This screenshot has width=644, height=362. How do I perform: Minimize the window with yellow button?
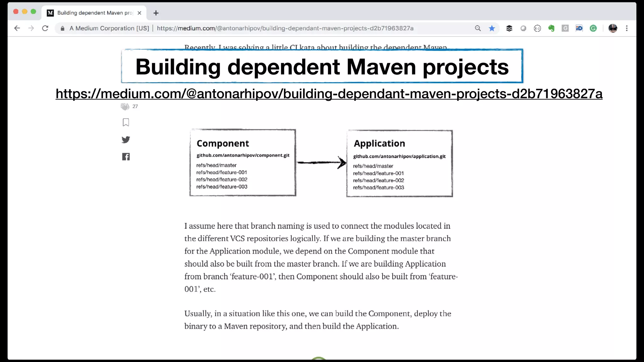coord(25,12)
